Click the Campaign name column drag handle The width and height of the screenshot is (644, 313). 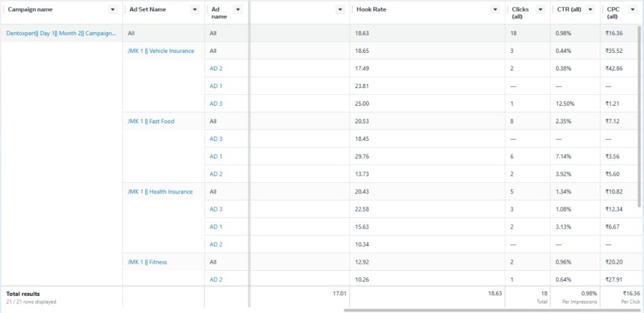coord(4,9)
